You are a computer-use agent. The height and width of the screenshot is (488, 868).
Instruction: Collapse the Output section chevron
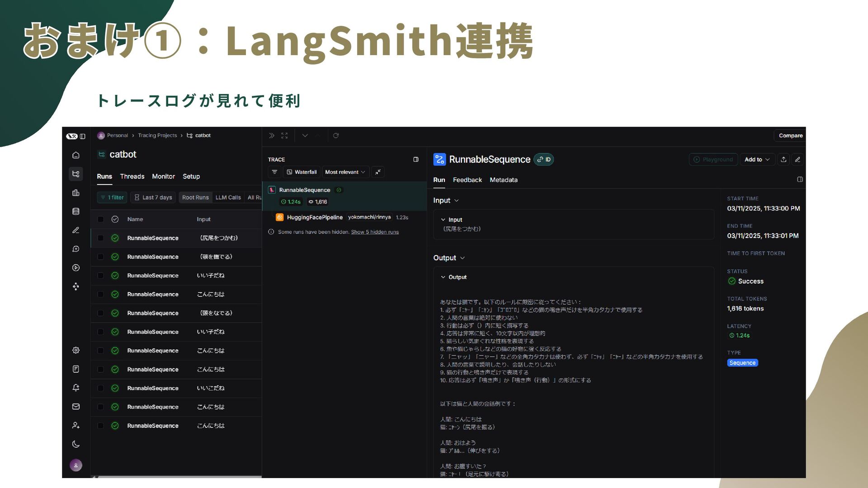(x=462, y=258)
